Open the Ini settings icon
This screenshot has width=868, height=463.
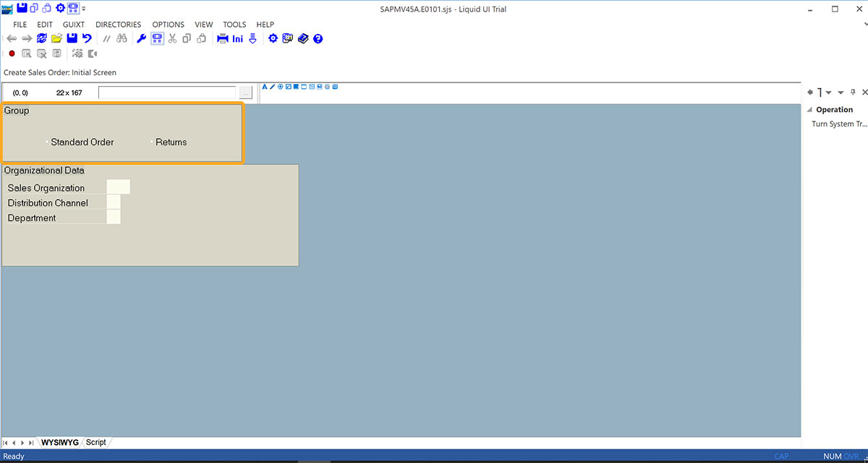point(237,38)
